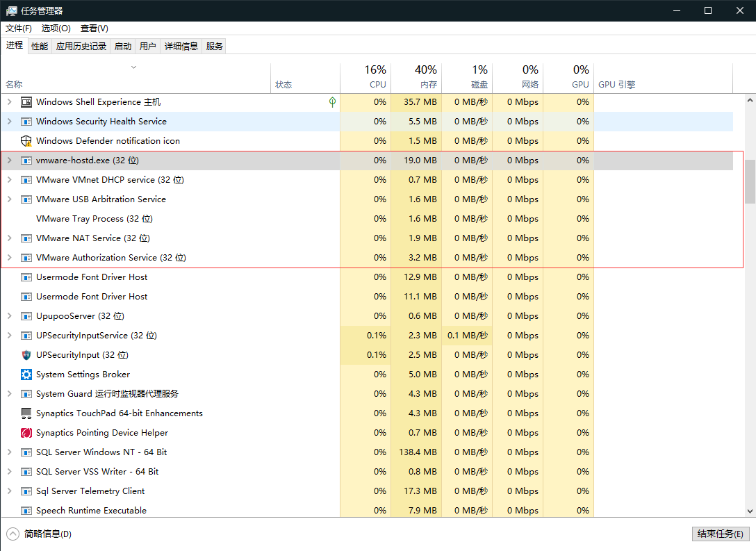Click the green leaf suspended-status icon
The height and width of the screenshot is (551, 756).
332,101
